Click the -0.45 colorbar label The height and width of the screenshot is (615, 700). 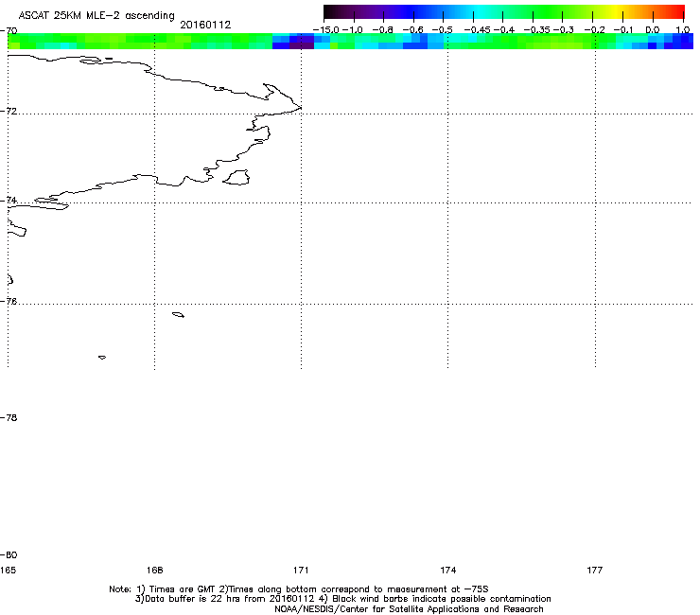478,30
